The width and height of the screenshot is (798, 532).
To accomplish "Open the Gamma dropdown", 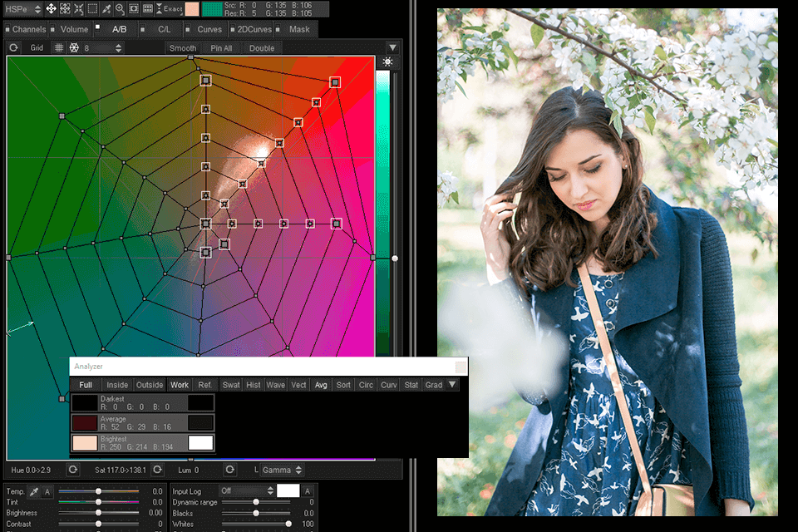I will pyautogui.click(x=278, y=470).
